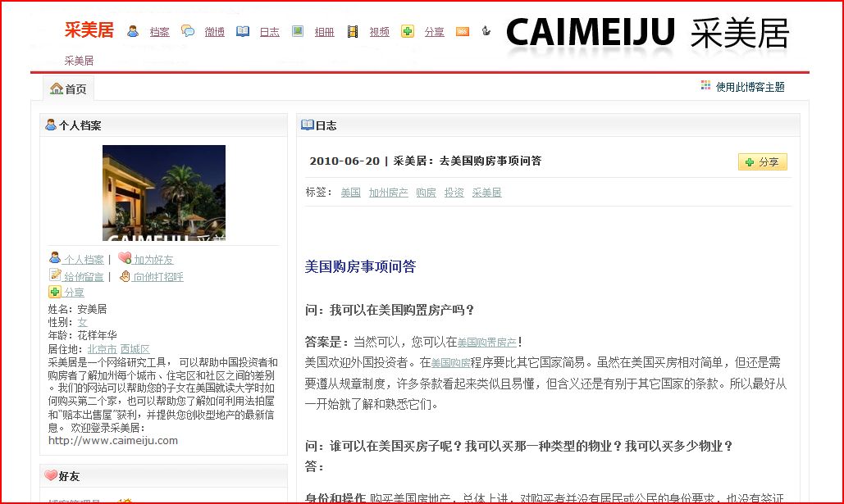The height and width of the screenshot is (504, 844).
Task: Open the 美国购置房产 link in the answer
Action: 486,343
